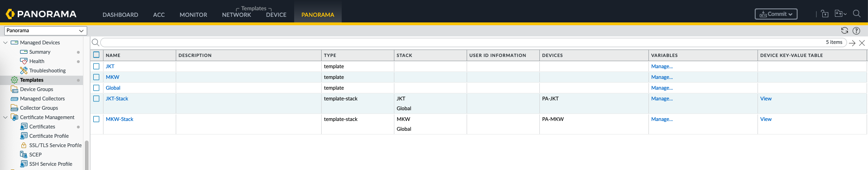Image resolution: width=868 pixels, height=170 pixels.
Task: Open the MKW-Stack template stack link
Action: coord(119,119)
